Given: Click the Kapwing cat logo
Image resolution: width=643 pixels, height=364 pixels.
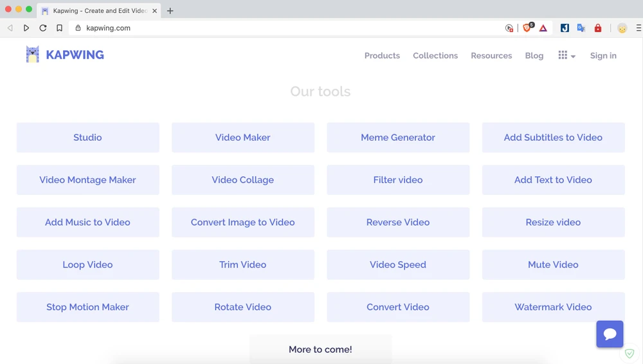Looking at the screenshot, I should (x=33, y=55).
